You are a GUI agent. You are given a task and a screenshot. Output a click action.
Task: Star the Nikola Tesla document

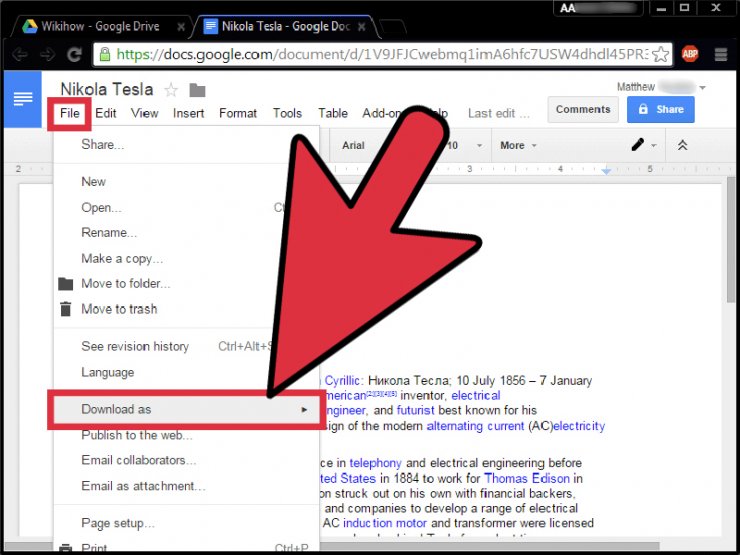[x=171, y=90]
